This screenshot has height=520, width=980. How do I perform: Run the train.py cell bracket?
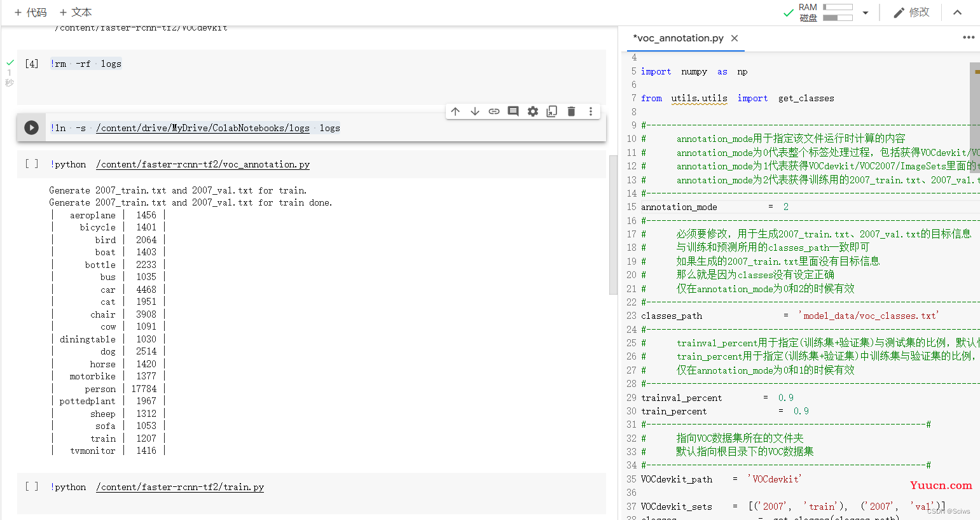(x=32, y=486)
